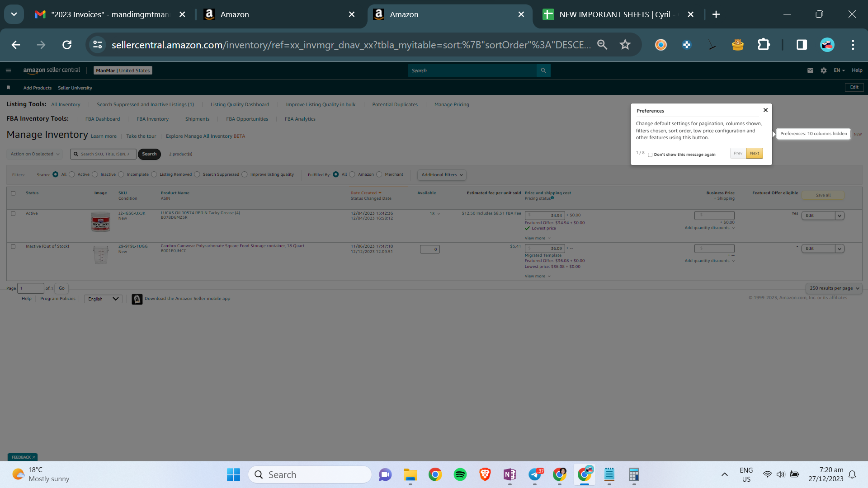Open Edit dropdown arrow for Cambro Camwear row

tap(840, 249)
